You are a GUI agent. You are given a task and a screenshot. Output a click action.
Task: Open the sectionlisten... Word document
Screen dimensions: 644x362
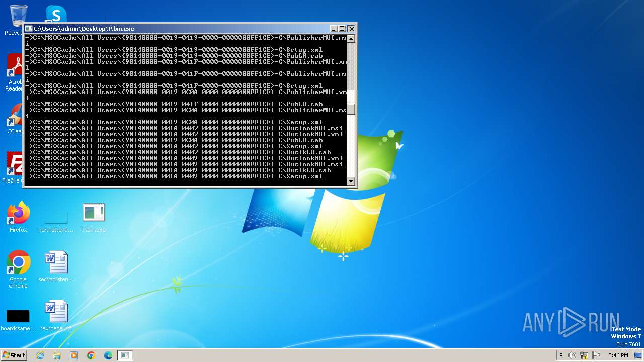tap(56, 266)
